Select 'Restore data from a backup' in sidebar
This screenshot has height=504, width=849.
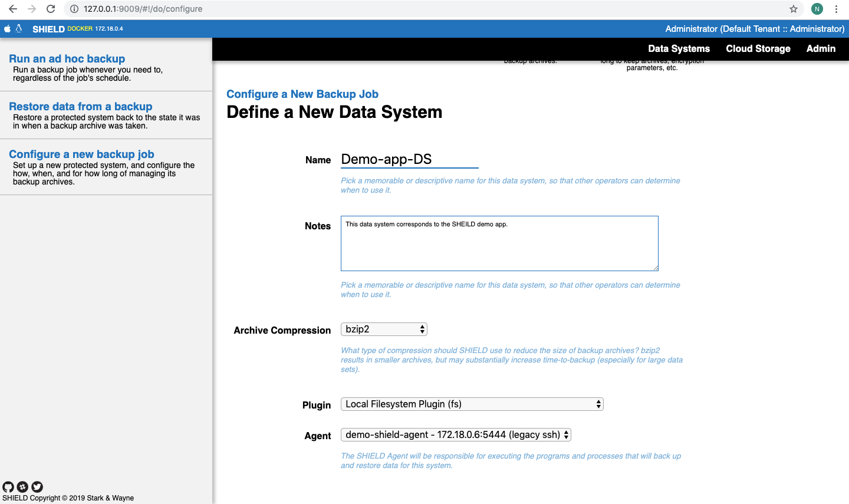click(x=81, y=107)
